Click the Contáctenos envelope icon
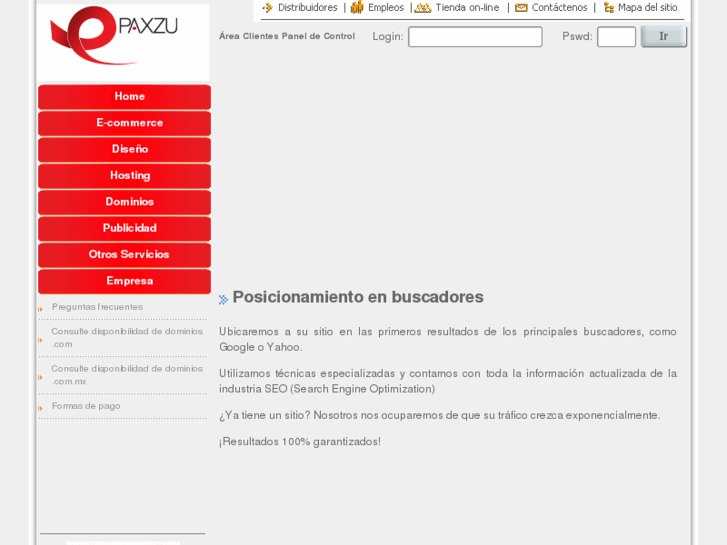Image resolution: width=727 pixels, height=545 pixels. click(x=521, y=7)
